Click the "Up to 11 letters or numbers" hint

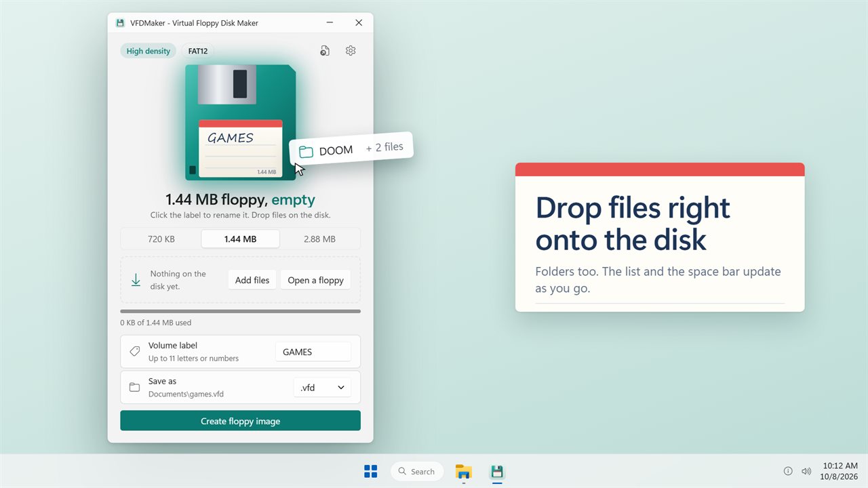pyautogui.click(x=193, y=358)
